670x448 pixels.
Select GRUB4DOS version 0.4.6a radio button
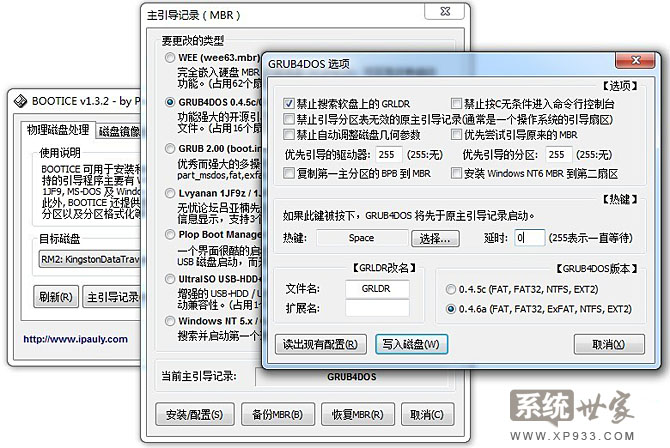[x=450, y=309]
